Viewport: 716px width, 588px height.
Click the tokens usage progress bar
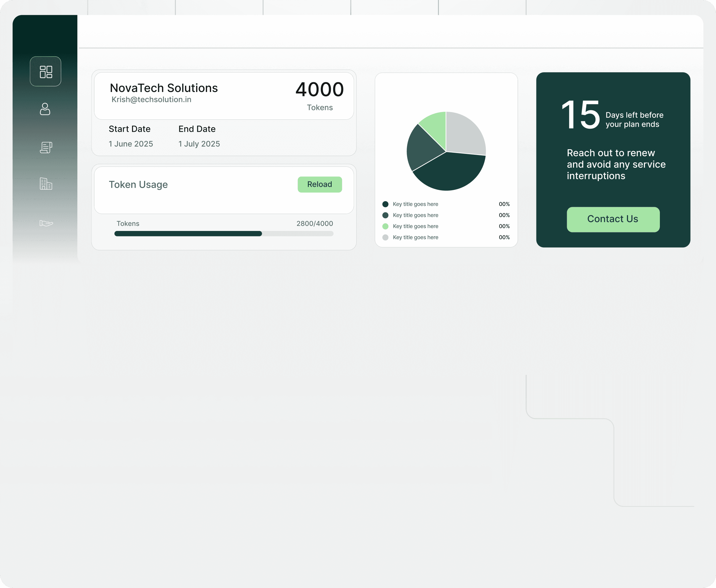pos(224,234)
